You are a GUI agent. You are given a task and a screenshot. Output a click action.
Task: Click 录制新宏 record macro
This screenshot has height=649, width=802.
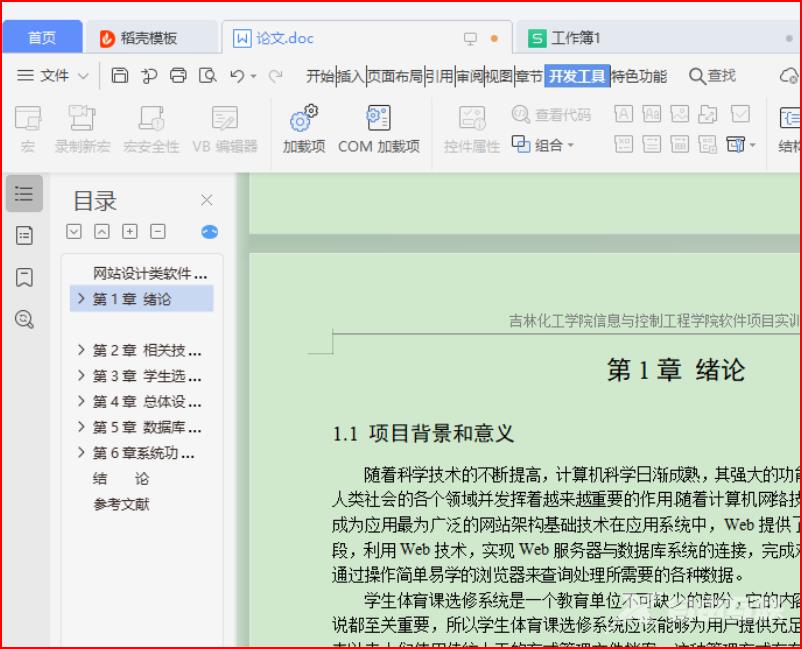[82, 129]
